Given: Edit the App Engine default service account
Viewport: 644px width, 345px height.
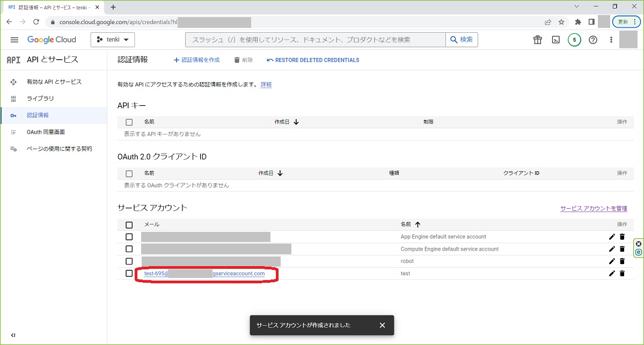Looking at the screenshot, I should click(612, 237).
